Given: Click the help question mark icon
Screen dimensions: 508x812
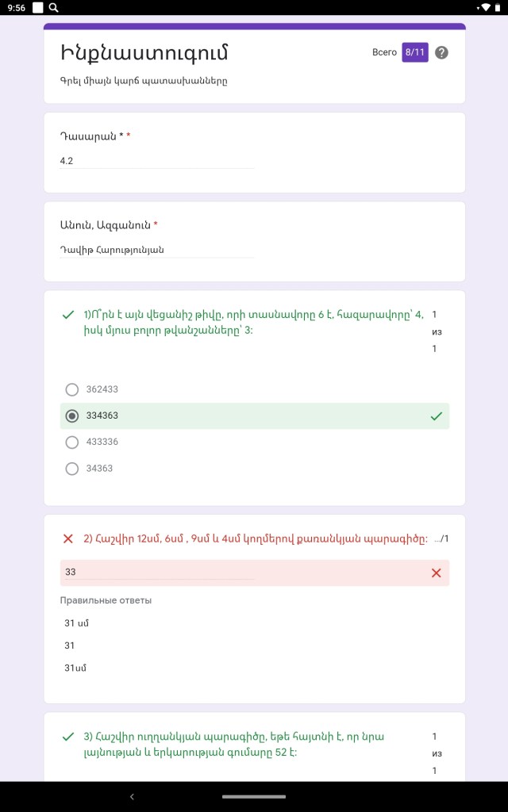Looking at the screenshot, I should tap(442, 53).
